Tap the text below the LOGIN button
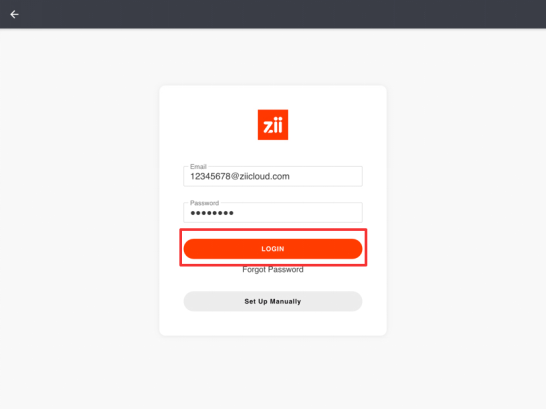 273,269
